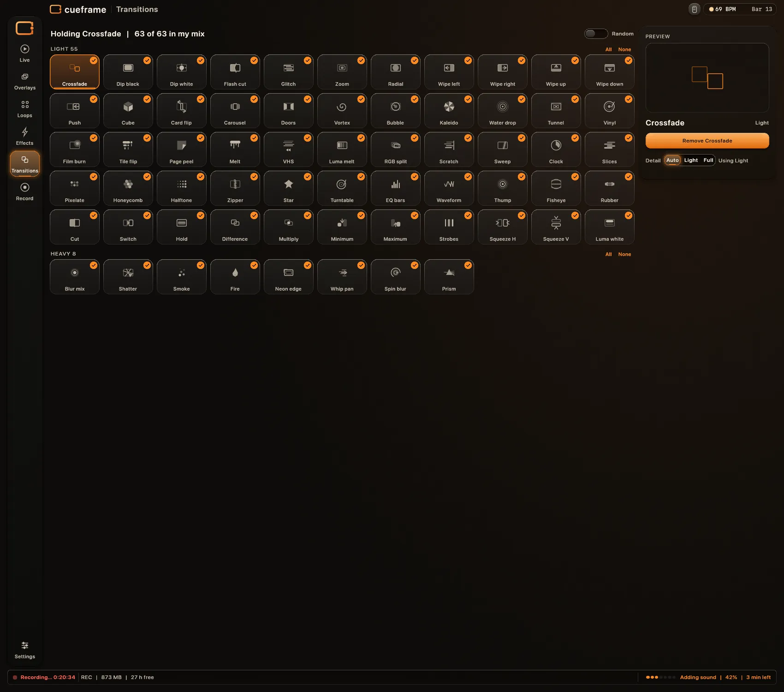784x692 pixels.
Task: Click the 69 BPM tempo indicator
Action: [x=722, y=9]
